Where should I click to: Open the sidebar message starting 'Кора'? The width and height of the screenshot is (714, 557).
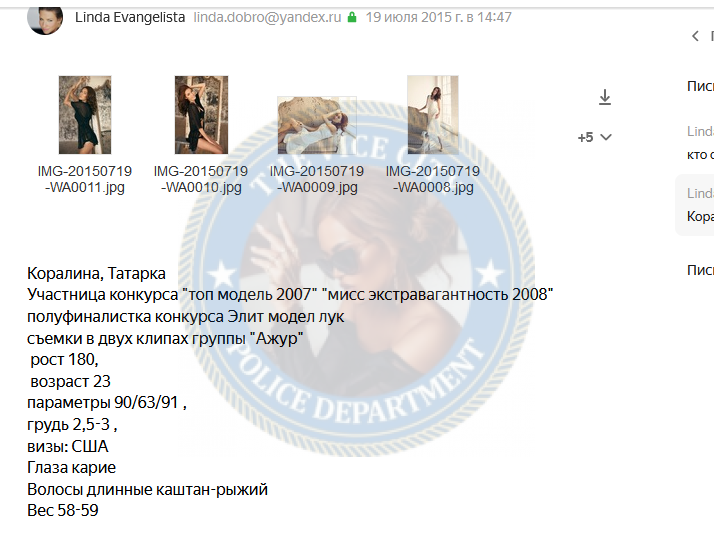(x=695, y=205)
